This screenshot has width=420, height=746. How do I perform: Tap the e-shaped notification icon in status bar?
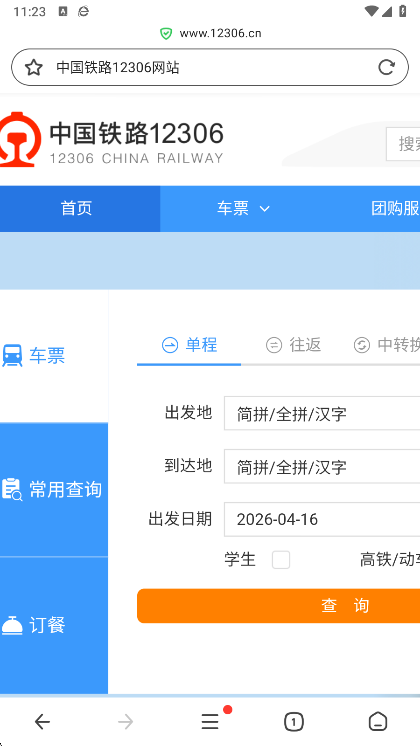click(84, 11)
